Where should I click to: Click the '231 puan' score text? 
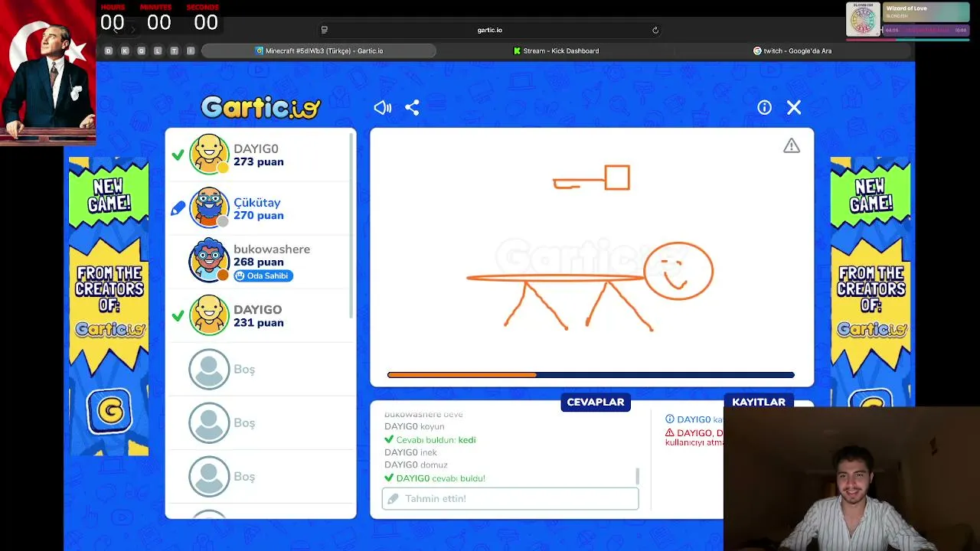tap(259, 323)
